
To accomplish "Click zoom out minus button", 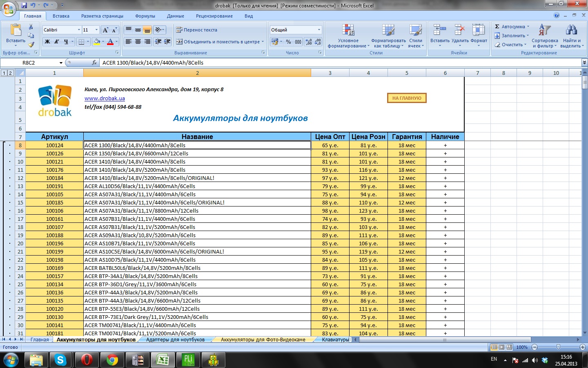I will click(x=535, y=347).
